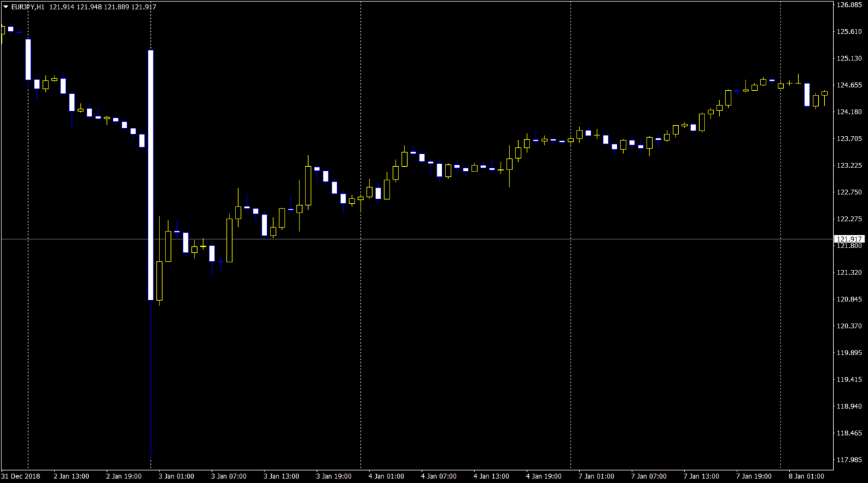The width and height of the screenshot is (868, 483).
Task: Click the 3 Jan 13:00 time label
Action: point(281,476)
